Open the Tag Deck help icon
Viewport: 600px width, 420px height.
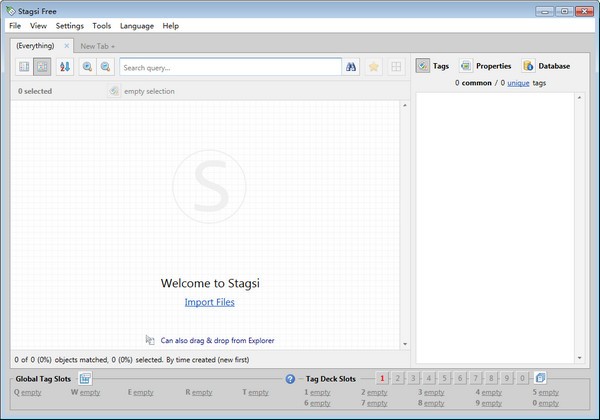tap(290, 379)
